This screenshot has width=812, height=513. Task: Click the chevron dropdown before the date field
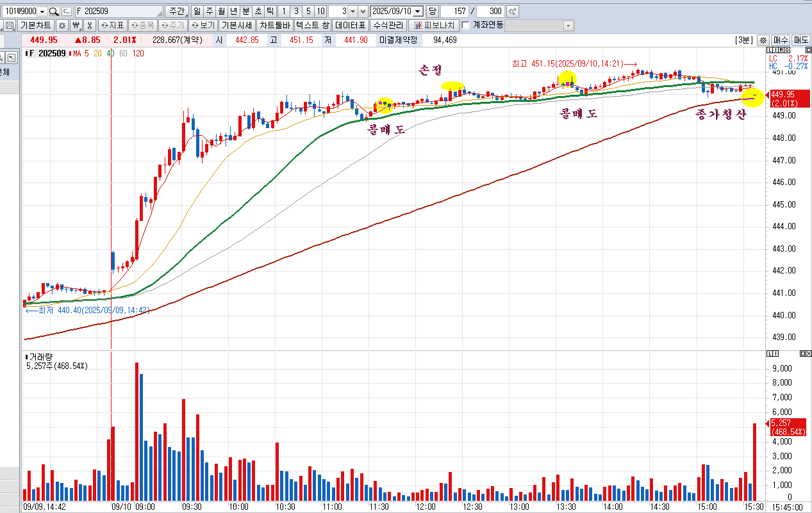[x=363, y=12]
